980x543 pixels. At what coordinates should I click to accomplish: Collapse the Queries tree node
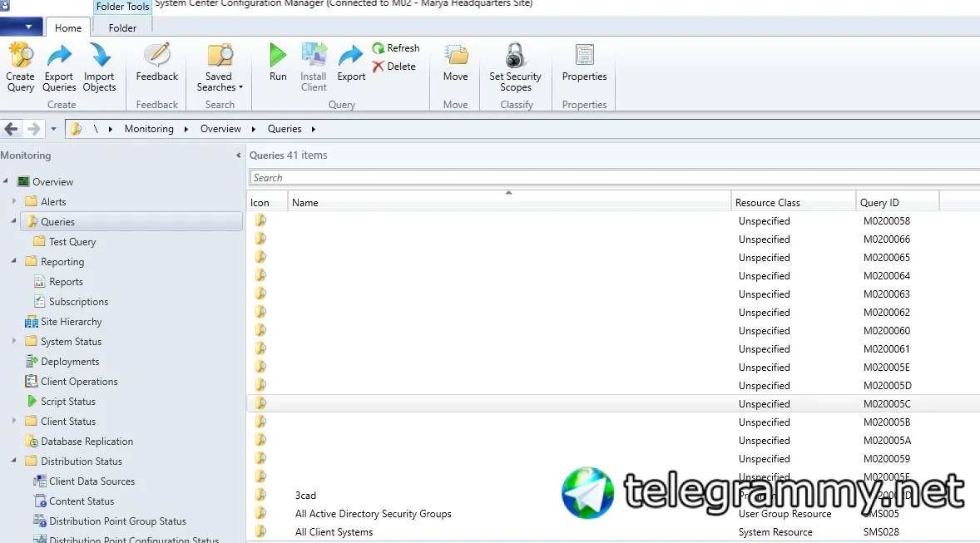tap(13, 221)
